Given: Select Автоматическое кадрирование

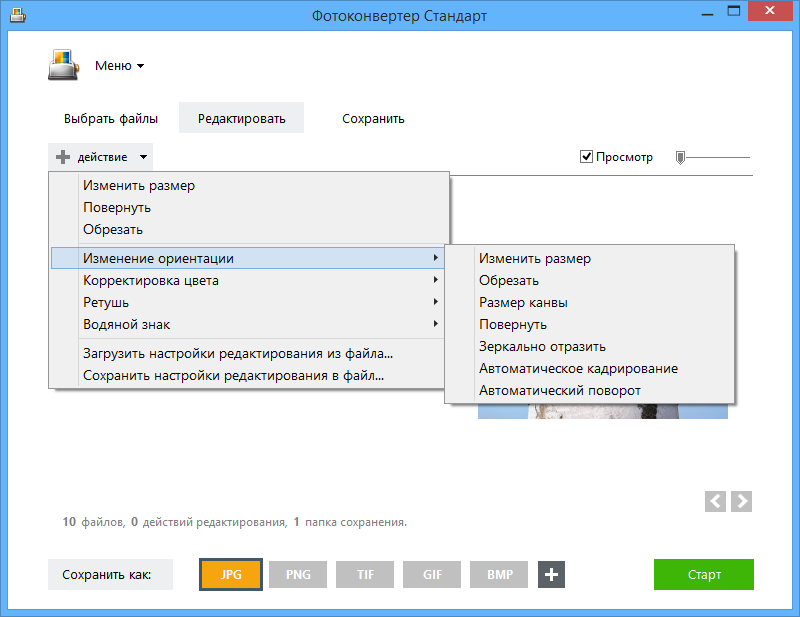Looking at the screenshot, I should tap(590, 368).
